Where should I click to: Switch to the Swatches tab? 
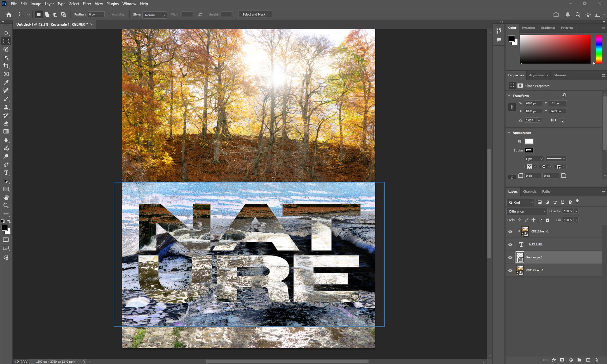(x=528, y=28)
